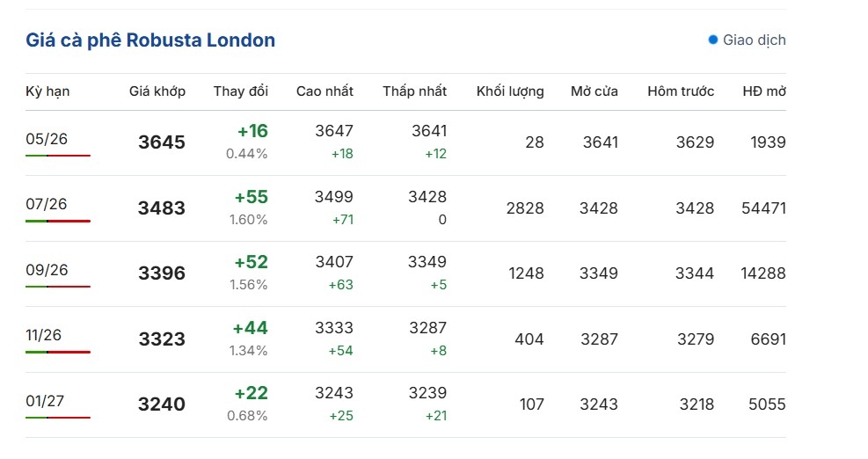This screenshot has height=459, width=868.
Task: Sort by the Giá khớp column header
Action: 157,91
